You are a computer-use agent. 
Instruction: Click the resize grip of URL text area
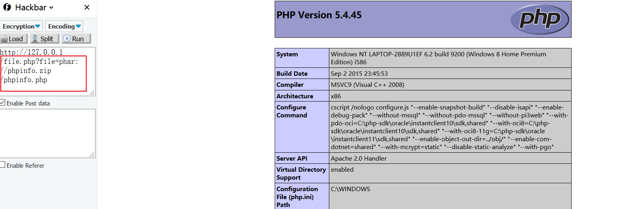click(92, 93)
